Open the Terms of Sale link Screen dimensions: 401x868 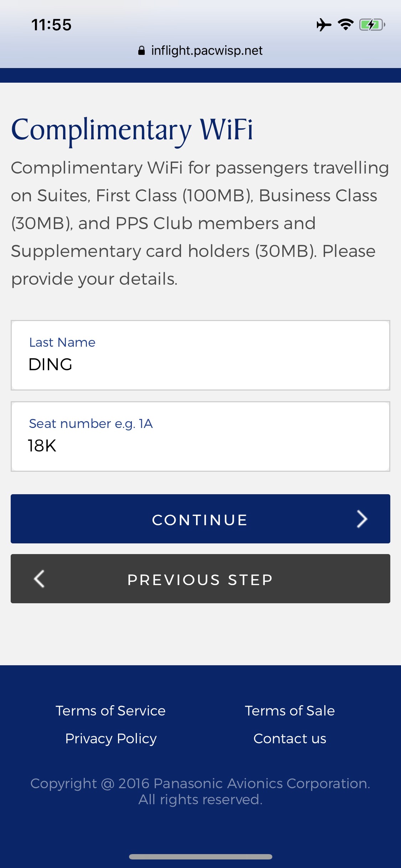point(290,711)
